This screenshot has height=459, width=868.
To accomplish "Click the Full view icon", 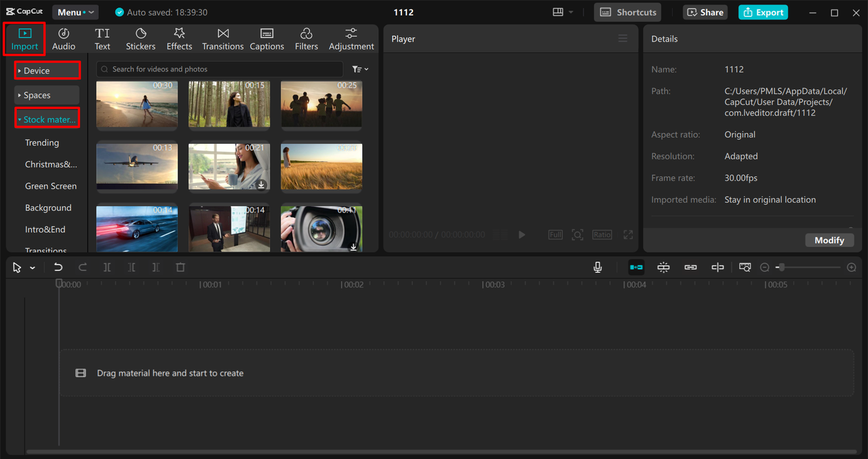I will (x=555, y=235).
